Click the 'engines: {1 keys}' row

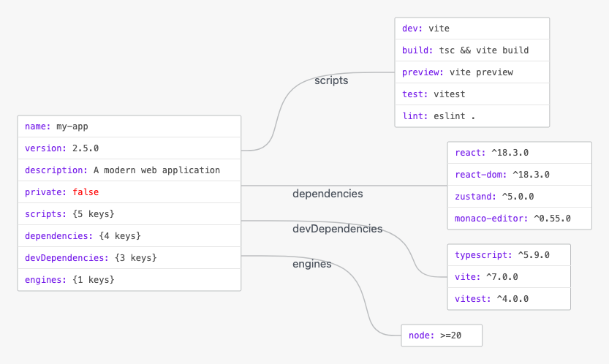pyautogui.click(x=129, y=280)
